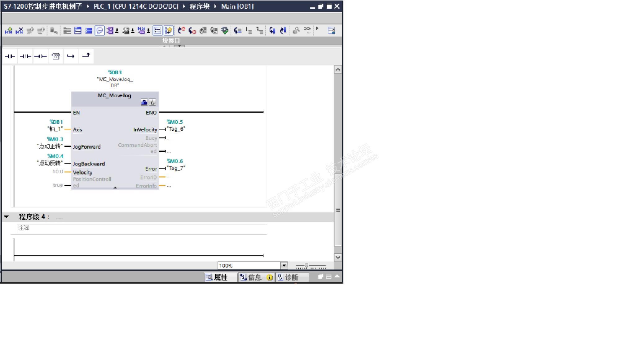644x361 pixels.
Task: Collapse 程序段 4 network
Action: coord(6,217)
